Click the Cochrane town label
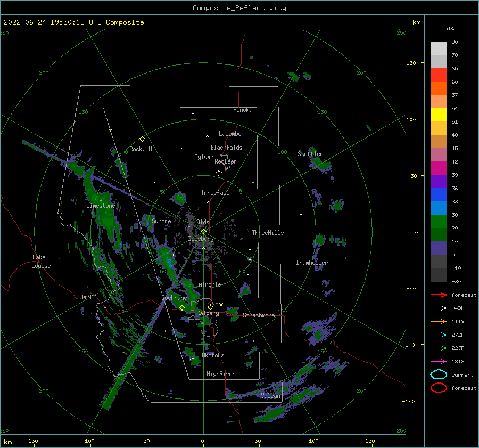Viewport: 479px width, 448px height. 174,298
